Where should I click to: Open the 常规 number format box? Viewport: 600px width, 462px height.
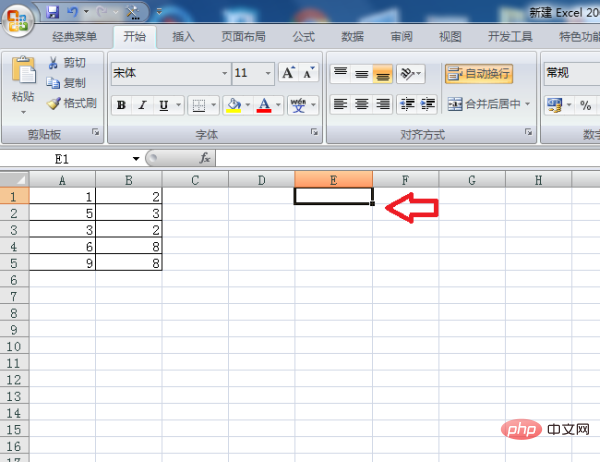pos(572,73)
